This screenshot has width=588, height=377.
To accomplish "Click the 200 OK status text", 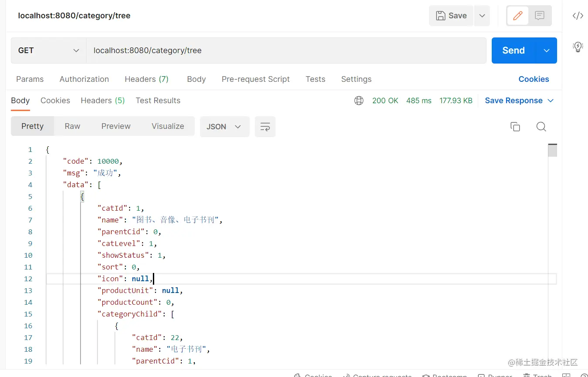I will tap(385, 101).
